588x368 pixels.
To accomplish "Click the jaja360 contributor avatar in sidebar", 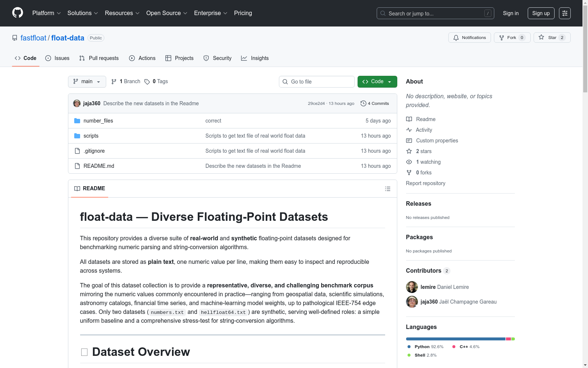I will tap(412, 302).
